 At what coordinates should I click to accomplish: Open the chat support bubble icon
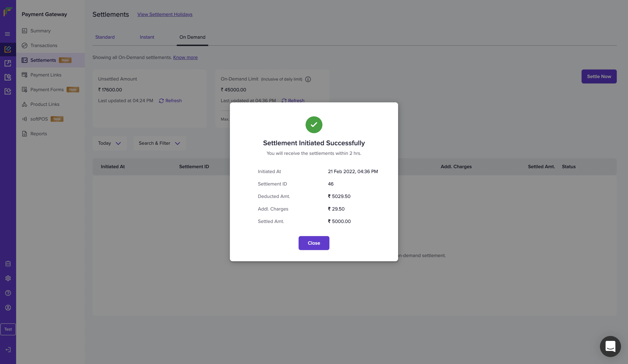pos(610,346)
